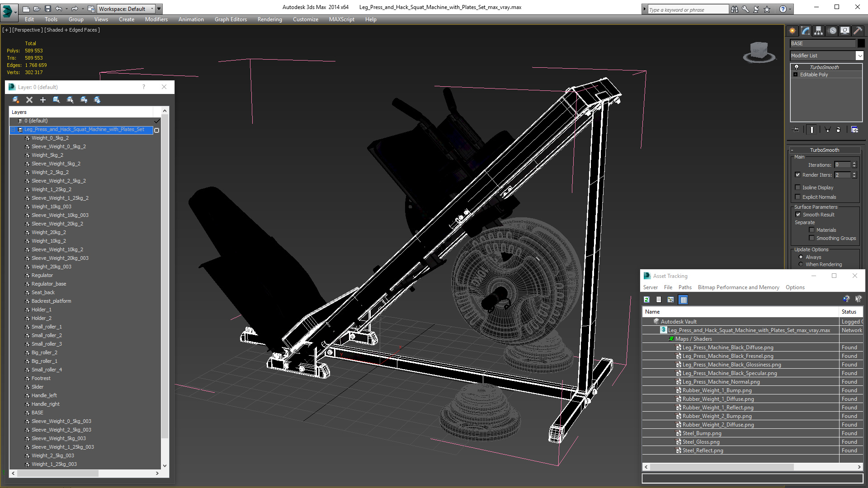The width and height of the screenshot is (868, 488).
Task: Click Shaded + Edged Faces viewport label
Action: tap(72, 30)
